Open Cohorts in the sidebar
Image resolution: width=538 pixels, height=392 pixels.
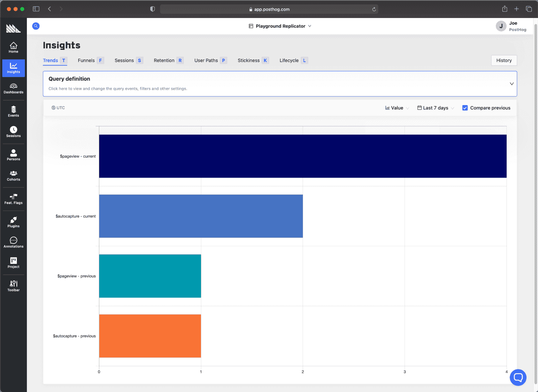tap(13, 176)
